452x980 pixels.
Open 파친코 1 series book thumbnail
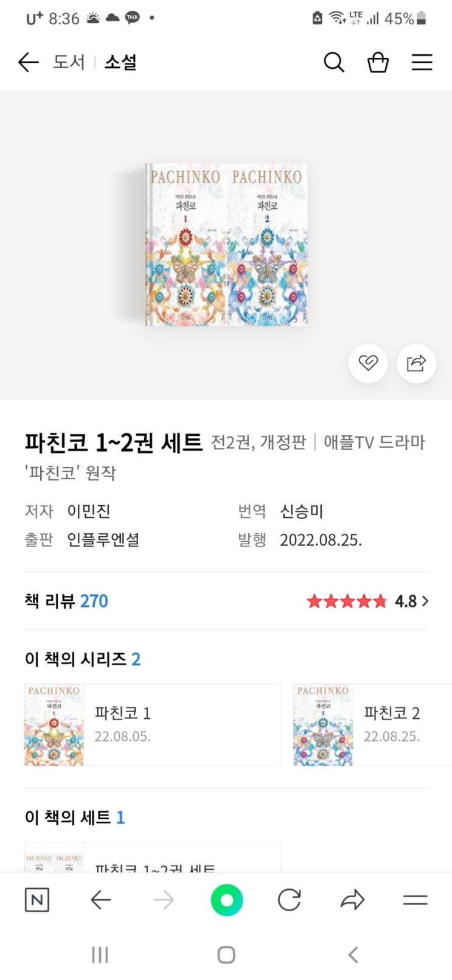point(54,724)
